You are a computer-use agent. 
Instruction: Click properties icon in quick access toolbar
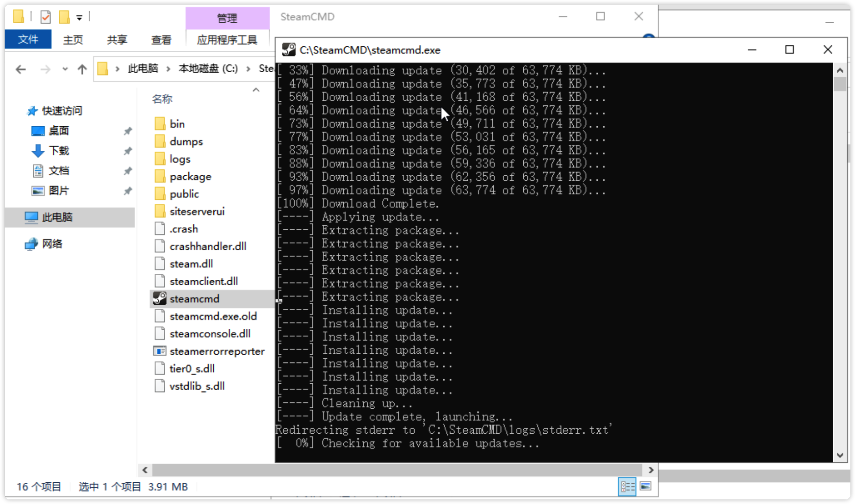pos(45,18)
